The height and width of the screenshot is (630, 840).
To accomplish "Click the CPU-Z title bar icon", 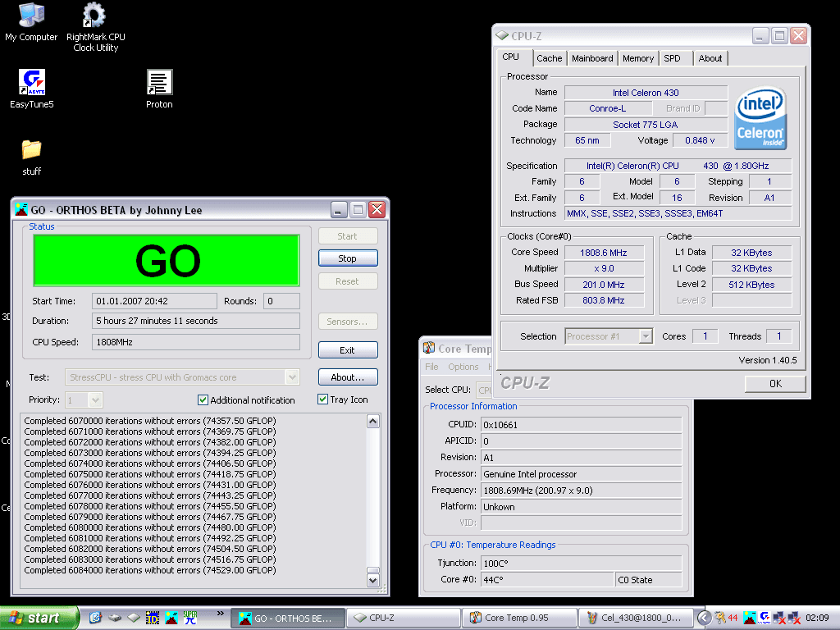I will tap(502, 36).
